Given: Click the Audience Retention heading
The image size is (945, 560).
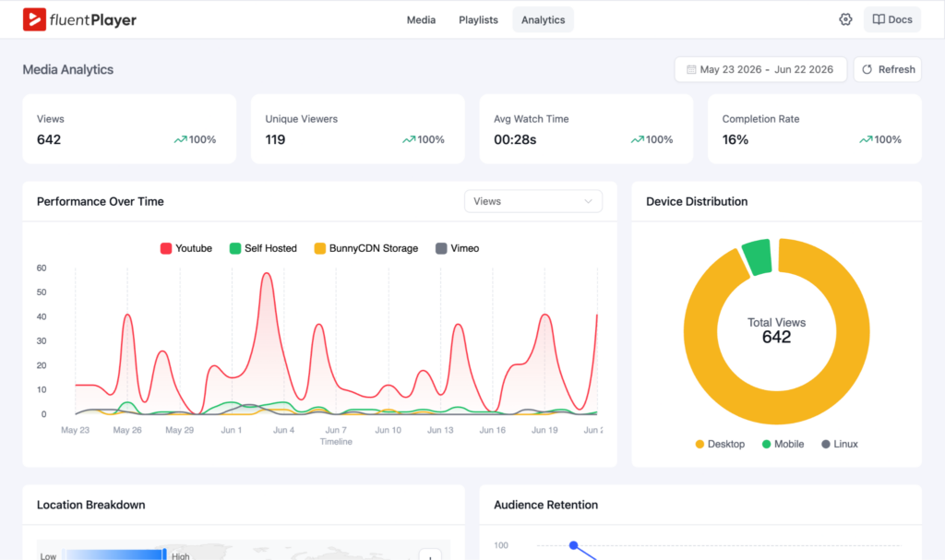Looking at the screenshot, I should tap(546, 505).
